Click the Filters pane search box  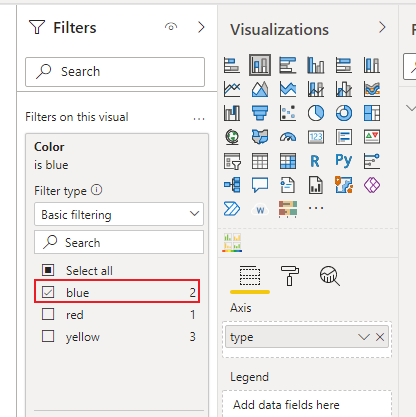coord(115,72)
